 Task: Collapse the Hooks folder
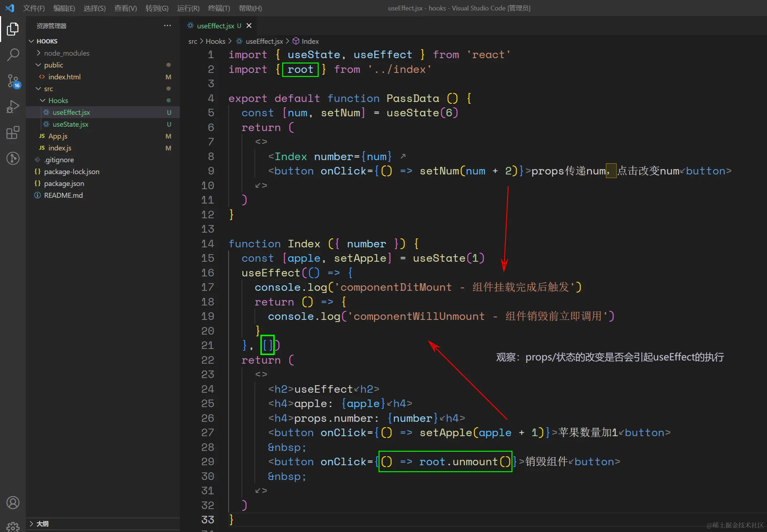[x=58, y=101]
